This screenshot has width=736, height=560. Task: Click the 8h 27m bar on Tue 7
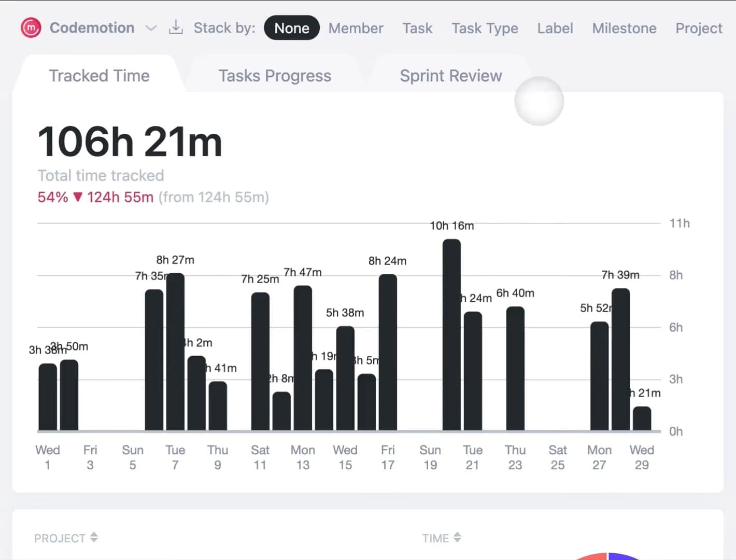(x=175, y=352)
